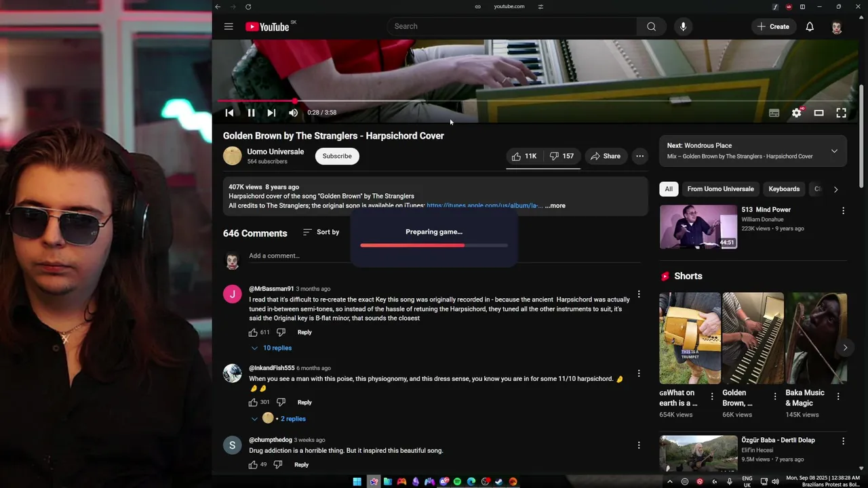Viewport: 868px width, 488px height.
Task: Open the account avatar menu
Action: [837, 26]
